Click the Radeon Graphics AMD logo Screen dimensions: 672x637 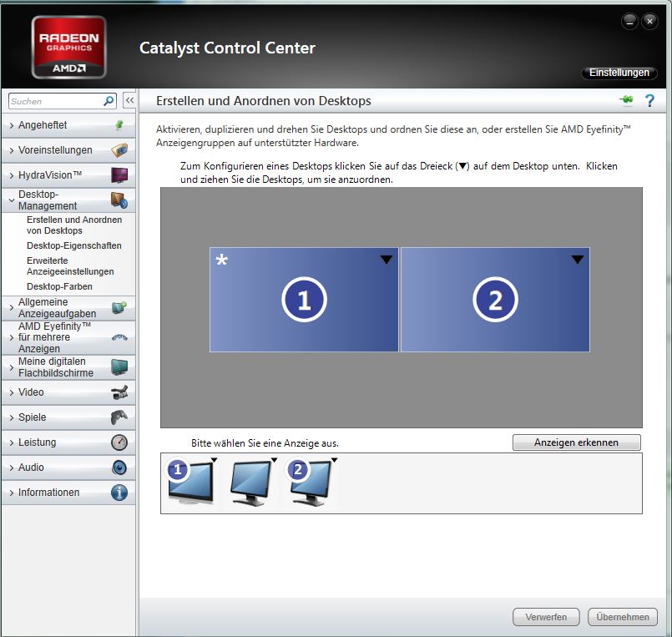tap(69, 47)
